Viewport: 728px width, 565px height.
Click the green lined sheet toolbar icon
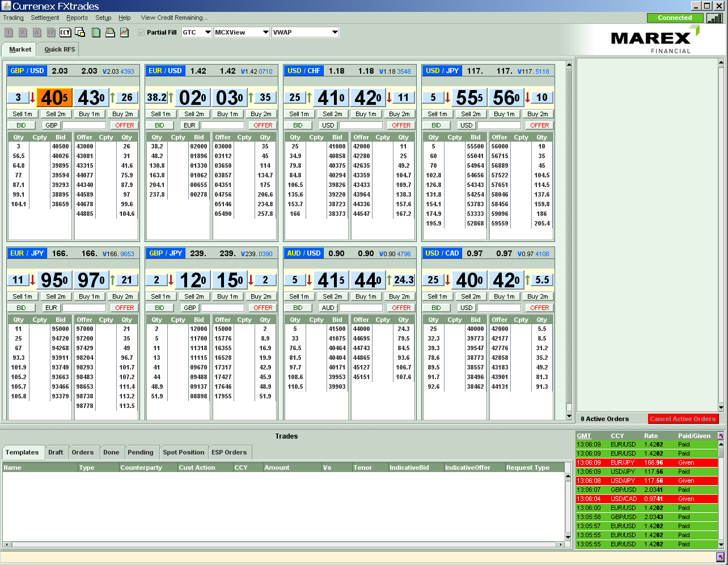[x=96, y=32]
